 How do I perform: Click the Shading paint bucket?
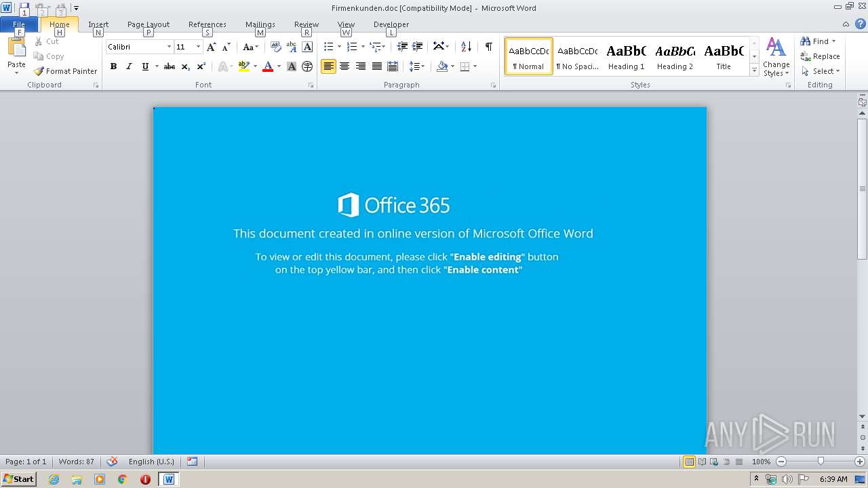pyautogui.click(x=442, y=66)
